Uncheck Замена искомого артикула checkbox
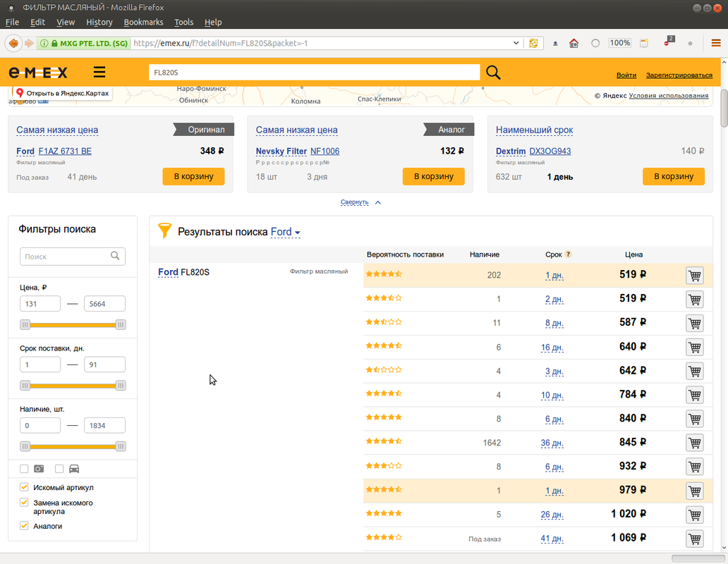Image resolution: width=728 pixels, height=564 pixels. (24, 502)
